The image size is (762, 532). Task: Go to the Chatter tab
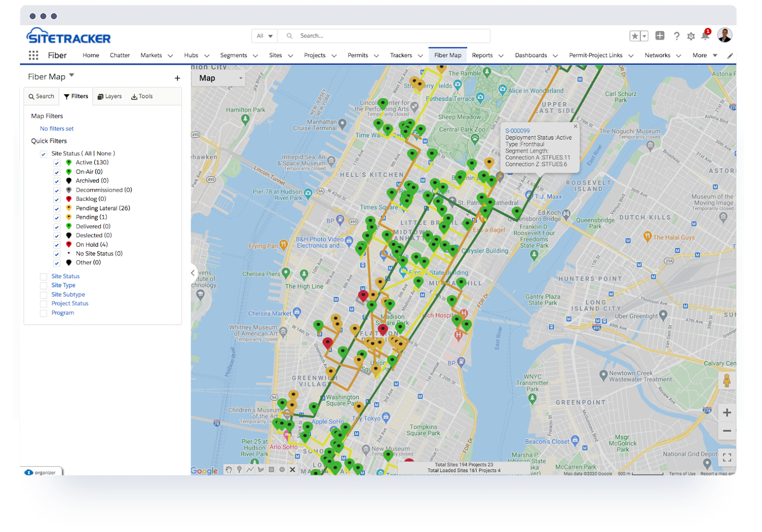(x=120, y=55)
